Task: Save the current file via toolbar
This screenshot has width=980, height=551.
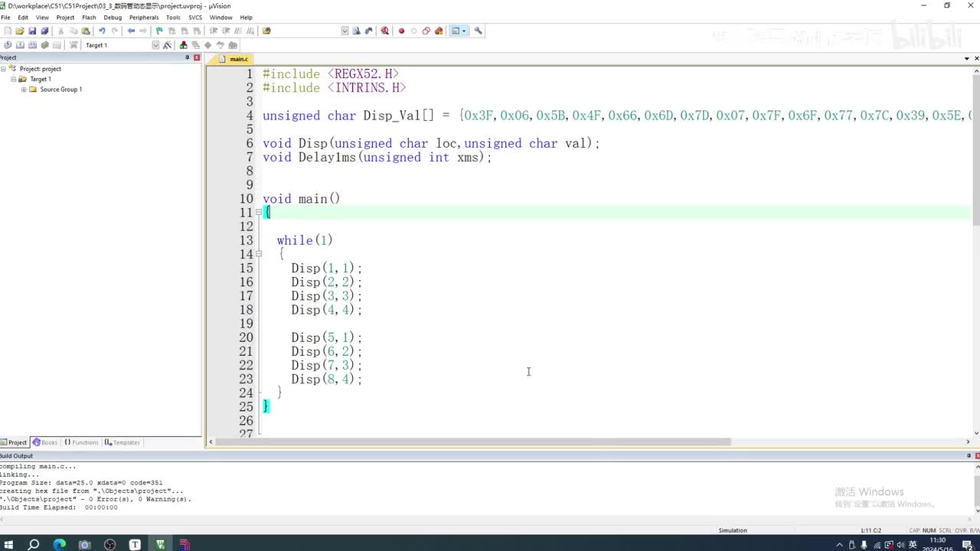Action: 32,31
